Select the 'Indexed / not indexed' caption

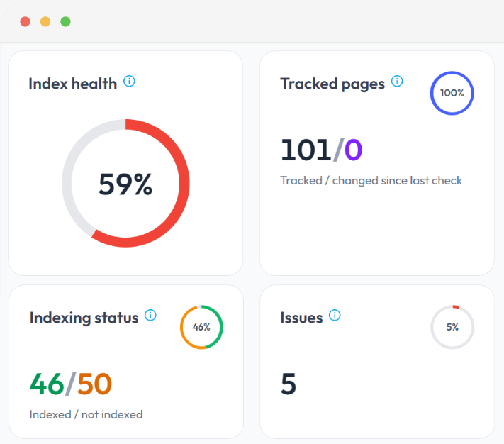point(86,414)
